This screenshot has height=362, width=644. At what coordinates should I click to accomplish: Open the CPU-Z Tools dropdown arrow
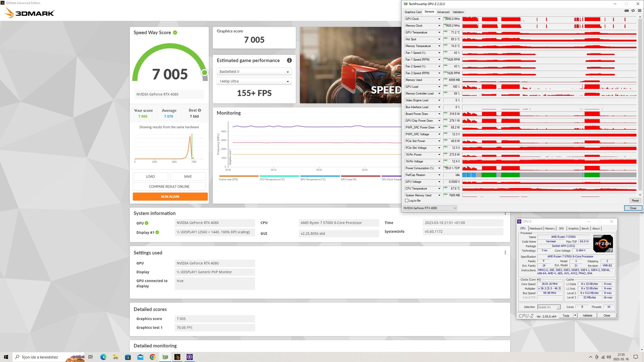point(575,315)
